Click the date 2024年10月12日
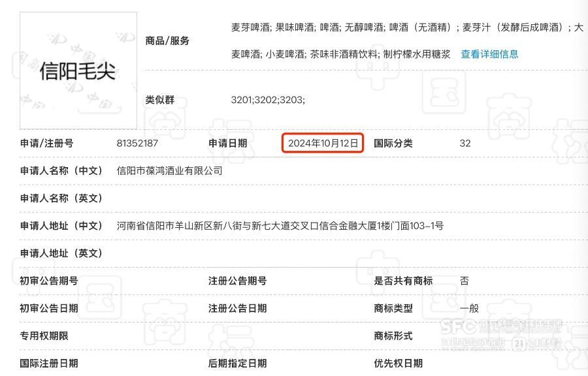The height and width of the screenshot is (376, 588). tap(323, 144)
